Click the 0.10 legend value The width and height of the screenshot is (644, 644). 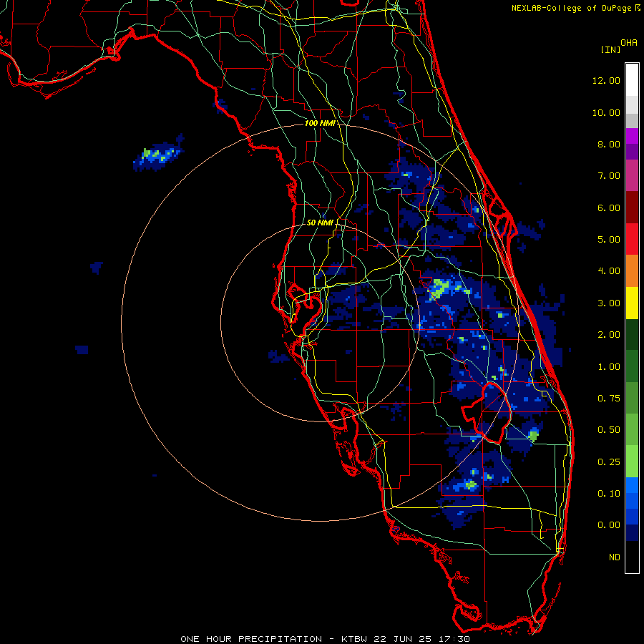609,494
